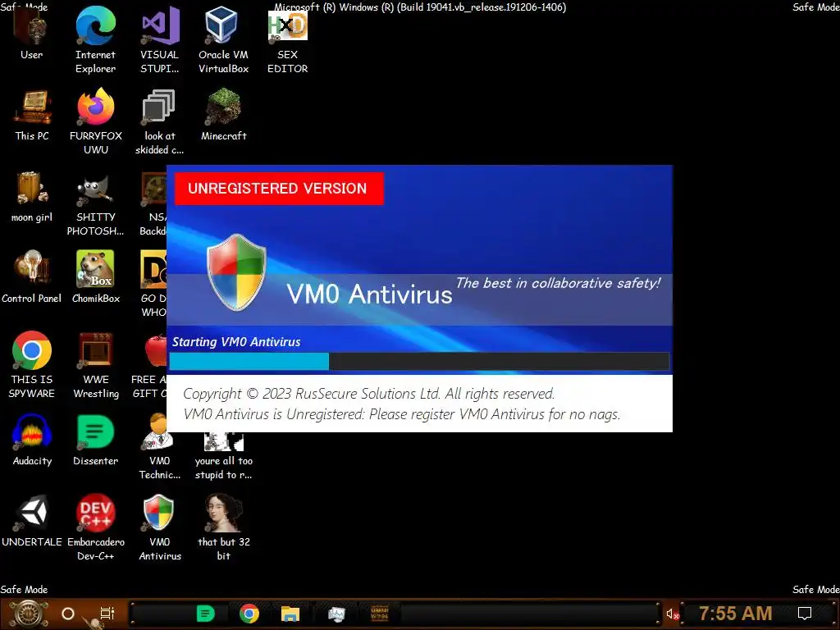The width and height of the screenshot is (840, 630).
Task: Launch the ChomikBox shortcut
Action: click(95, 278)
